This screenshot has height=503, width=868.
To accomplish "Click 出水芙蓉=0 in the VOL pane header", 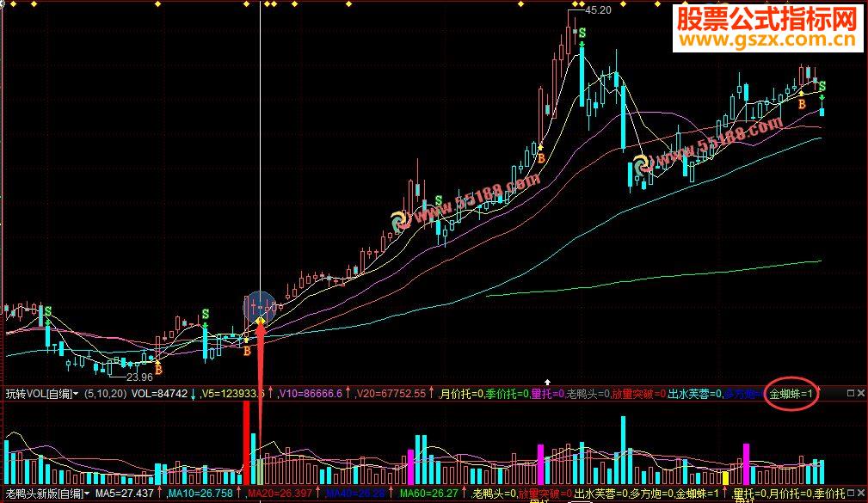I will click(695, 394).
